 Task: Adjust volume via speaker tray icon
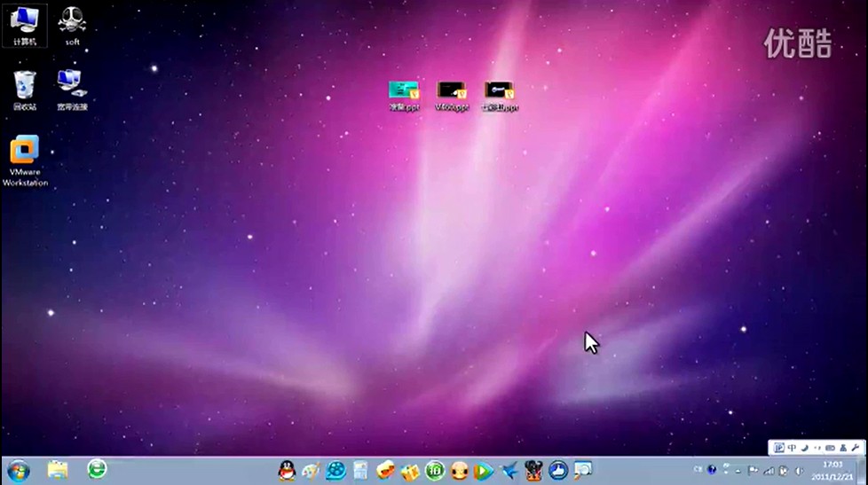799,471
